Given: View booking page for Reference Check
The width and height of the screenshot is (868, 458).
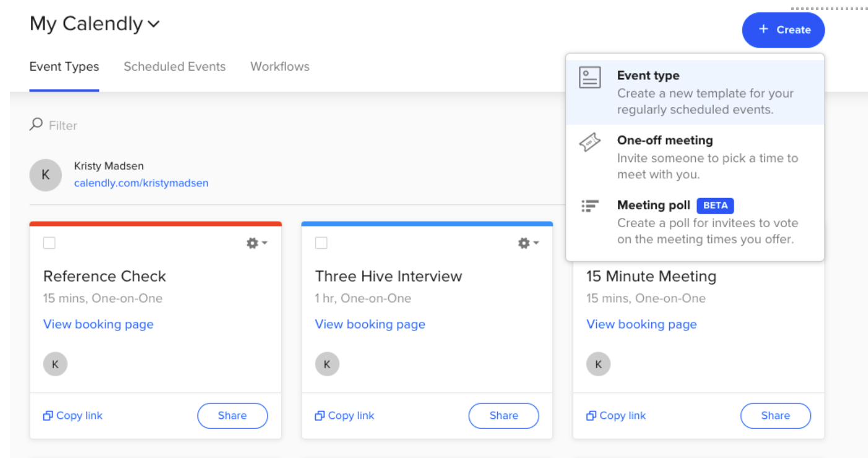Looking at the screenshot, I should pyautogui.click(x=98, y=324).
